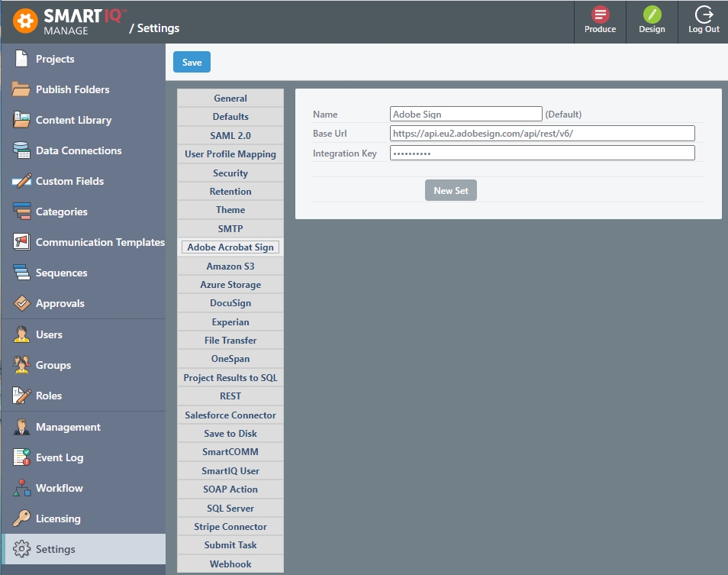This screenshot has width=728, height=575.
Task: Click the Data Connections database icon
Action: coord(21,150)
